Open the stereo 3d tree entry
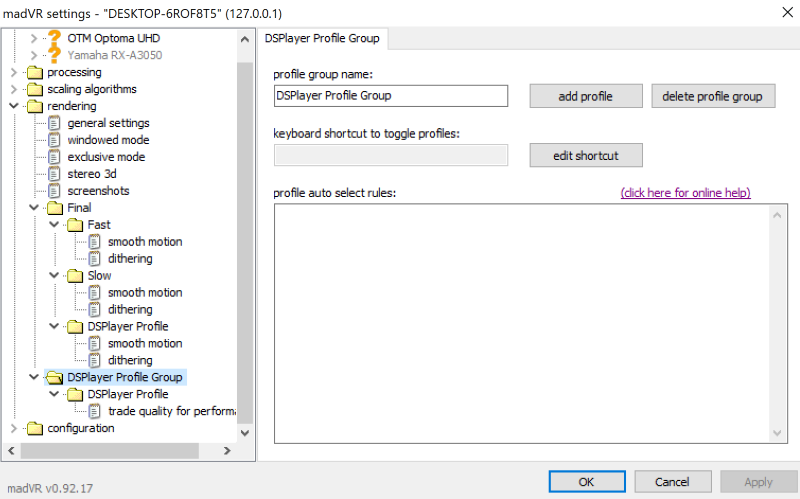 pyautogui.click(x=92, y=173)
